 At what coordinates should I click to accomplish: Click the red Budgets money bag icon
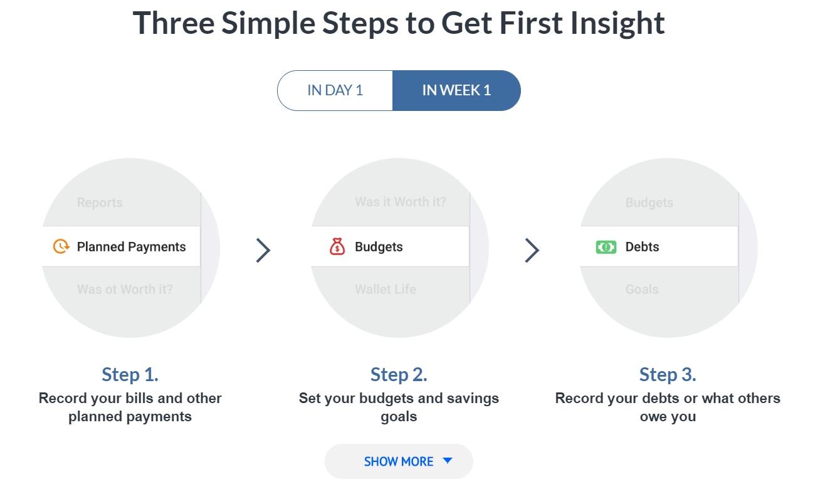click(337, 247)
